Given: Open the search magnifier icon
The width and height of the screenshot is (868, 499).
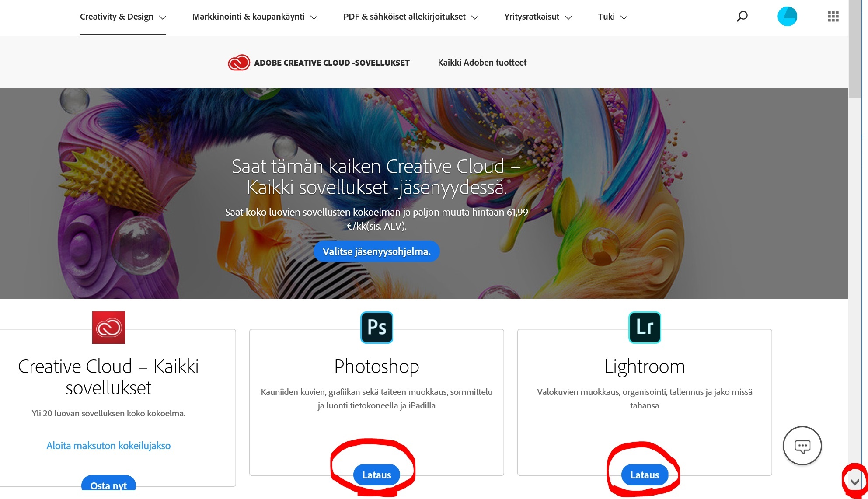Looking at the screenshot, I should [742, 17].
